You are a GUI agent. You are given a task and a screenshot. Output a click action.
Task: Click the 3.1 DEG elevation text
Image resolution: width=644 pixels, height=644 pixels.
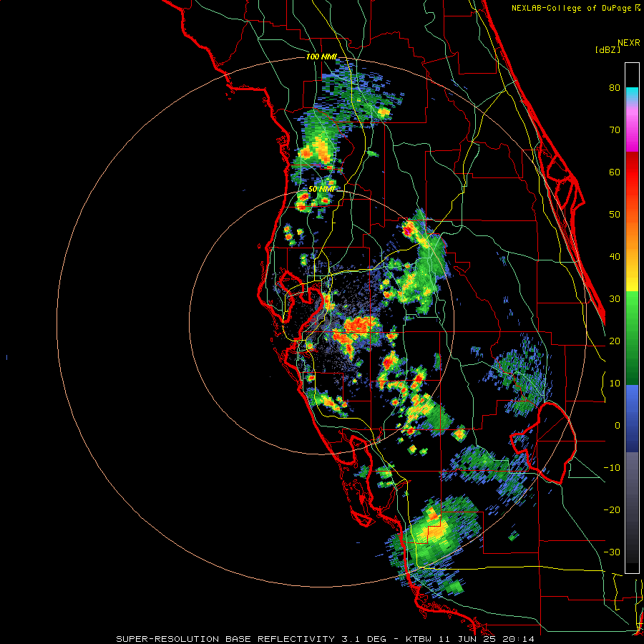364,639
